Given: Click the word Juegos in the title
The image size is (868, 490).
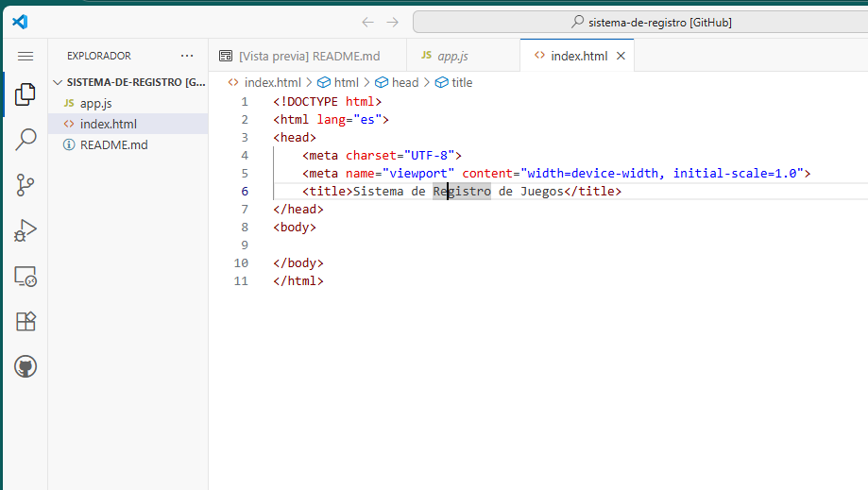Looking at the screenshot, I should [542, 192].
